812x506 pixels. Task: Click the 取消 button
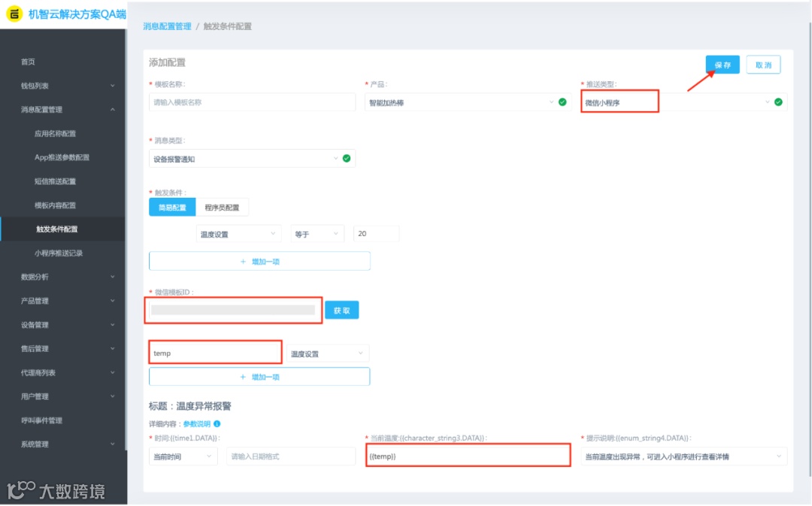point(763,65)
